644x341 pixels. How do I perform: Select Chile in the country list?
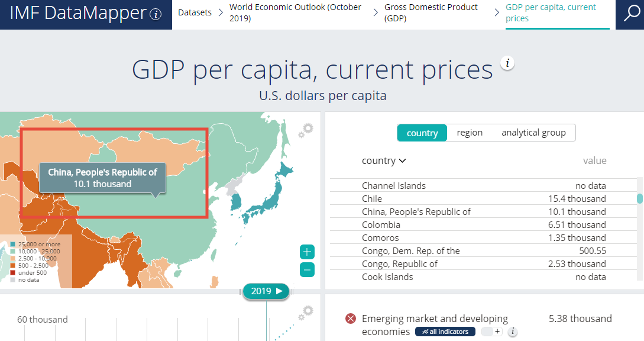pyautogui.click(x=372, y=199)
